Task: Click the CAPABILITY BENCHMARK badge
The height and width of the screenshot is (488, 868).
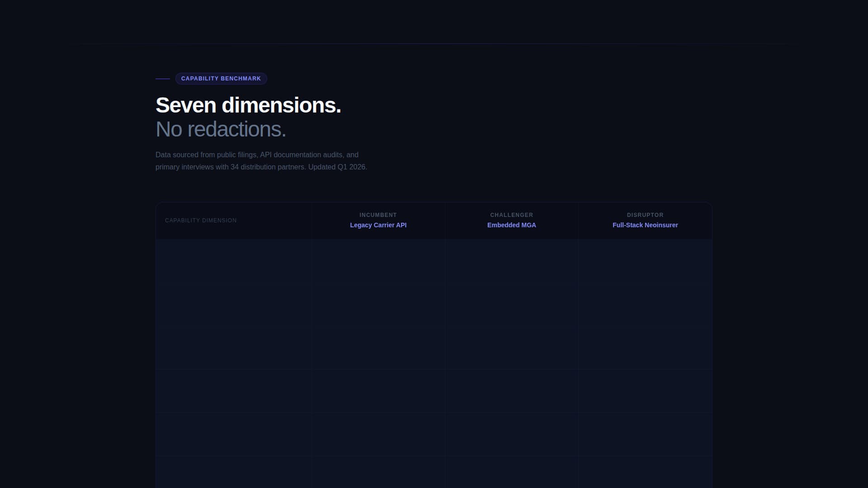Action: pyautogui.click(x=221, y=78)
